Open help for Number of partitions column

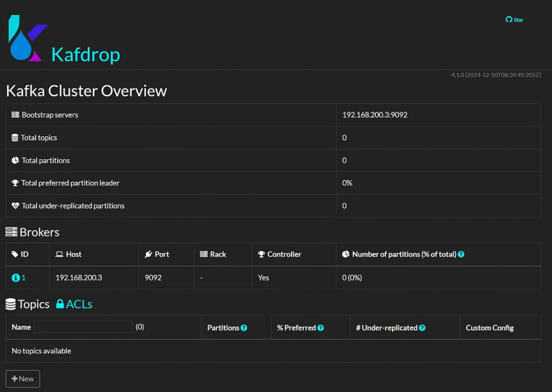tap(461, 254)
